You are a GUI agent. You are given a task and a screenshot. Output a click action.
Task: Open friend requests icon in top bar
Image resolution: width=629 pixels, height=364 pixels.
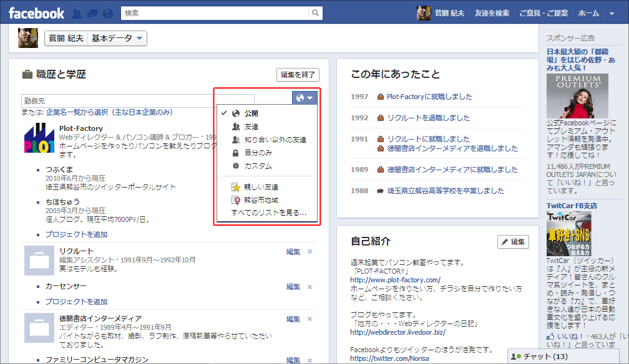click(x=77, y=14)
